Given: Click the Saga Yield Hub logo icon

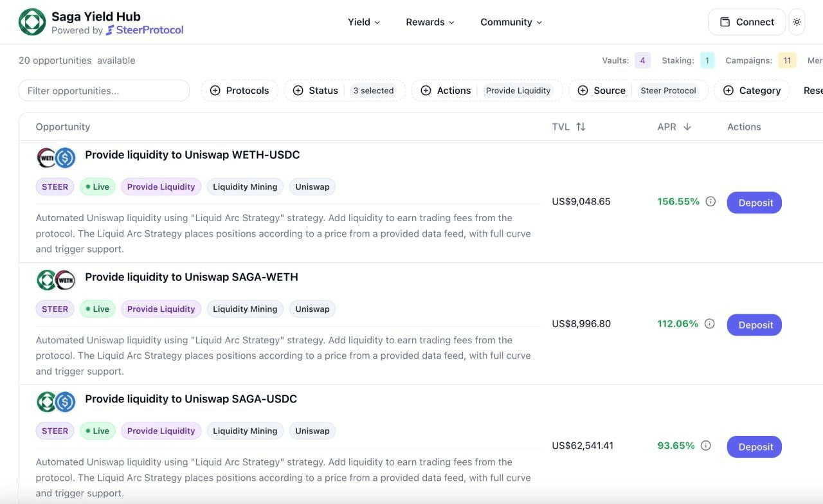Looking at the screenshot, I should point(32,22).
